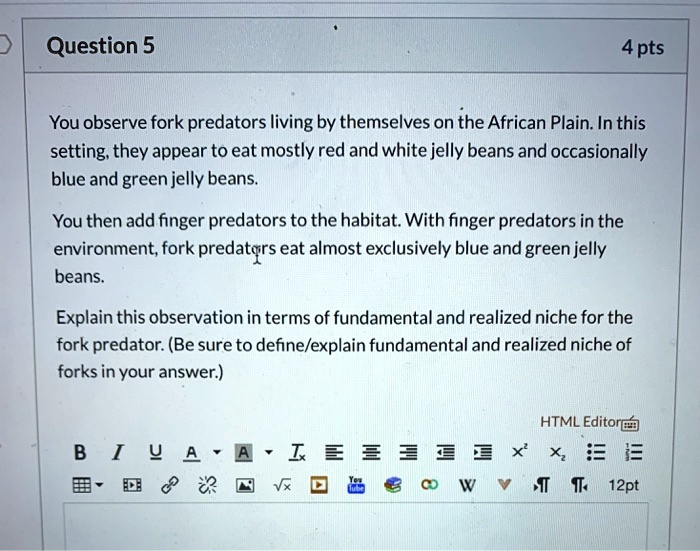Switch to the HTML Editor
The image size is (700, 551).
coord(580,422)
